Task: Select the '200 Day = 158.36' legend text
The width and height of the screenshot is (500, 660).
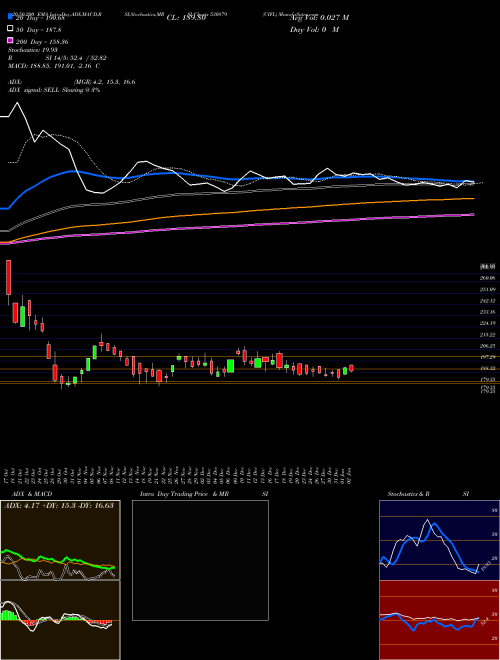Action: [x=42, y=42]
